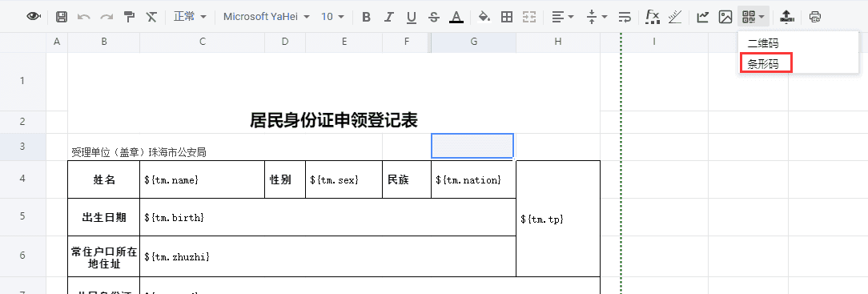Screen dimensions: 868x294
Task: Select column G header
Action: point(473,42)
